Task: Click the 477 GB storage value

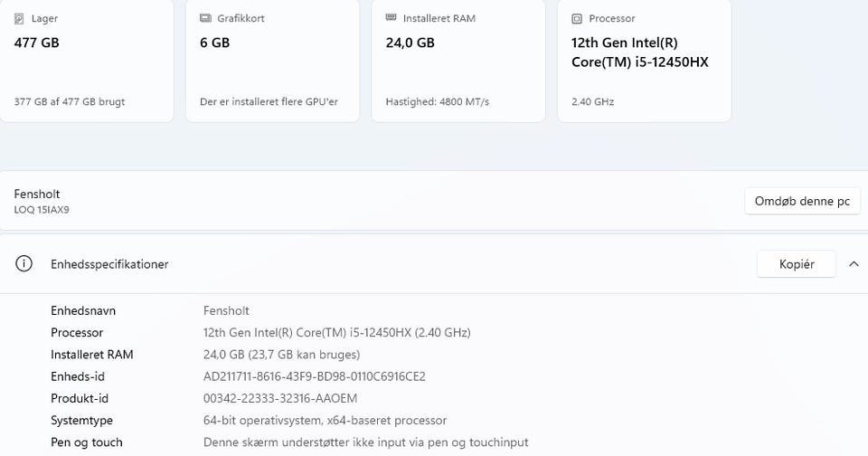Action: click(37, 43)
